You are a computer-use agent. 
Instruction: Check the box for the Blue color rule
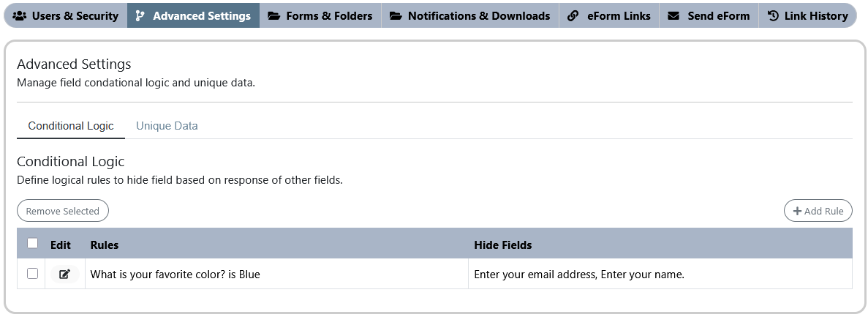33,273
